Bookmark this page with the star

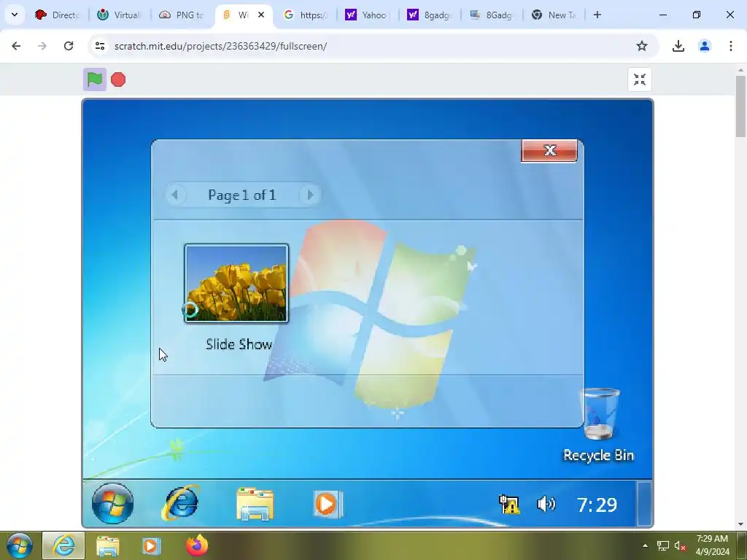[642, 46]
